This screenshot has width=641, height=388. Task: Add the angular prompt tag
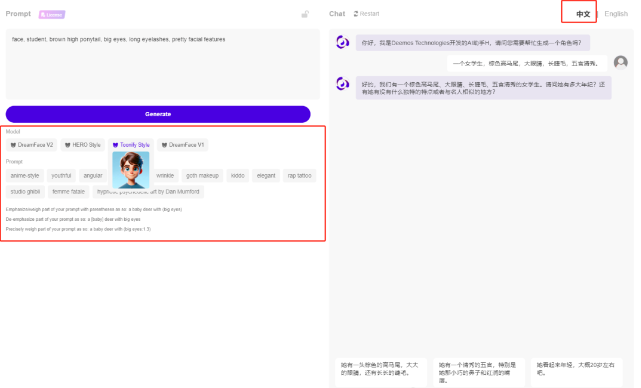tap(93, 175)
